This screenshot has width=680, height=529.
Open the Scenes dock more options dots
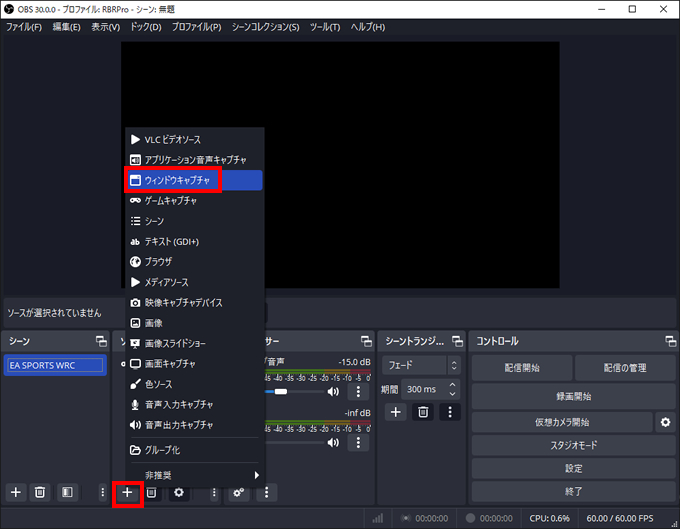tap(102, 493)
